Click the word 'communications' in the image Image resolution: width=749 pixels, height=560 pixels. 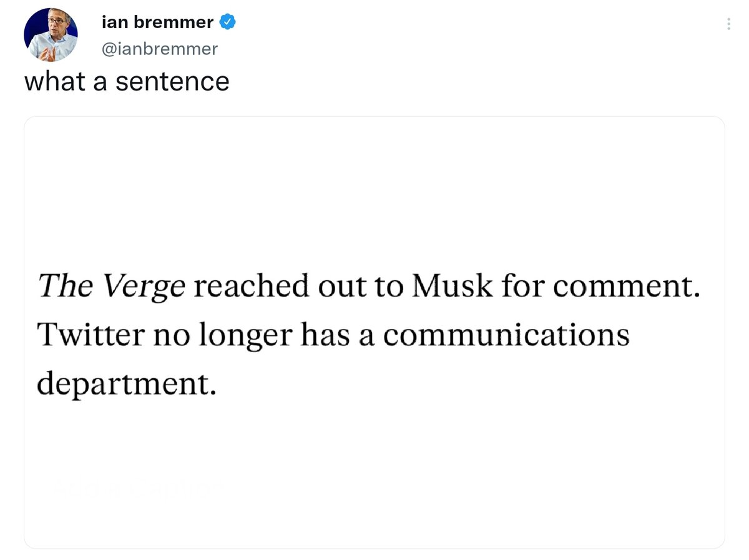click(506, 335)
